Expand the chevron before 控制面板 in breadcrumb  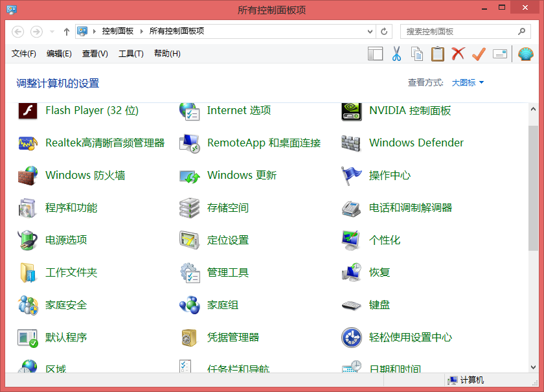[94, 32]
